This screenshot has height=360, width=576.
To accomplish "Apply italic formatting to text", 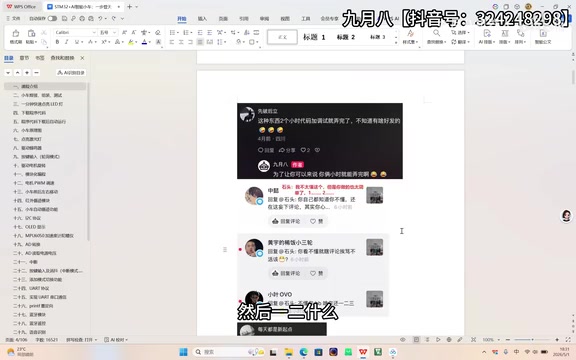I will click(66, 42).
